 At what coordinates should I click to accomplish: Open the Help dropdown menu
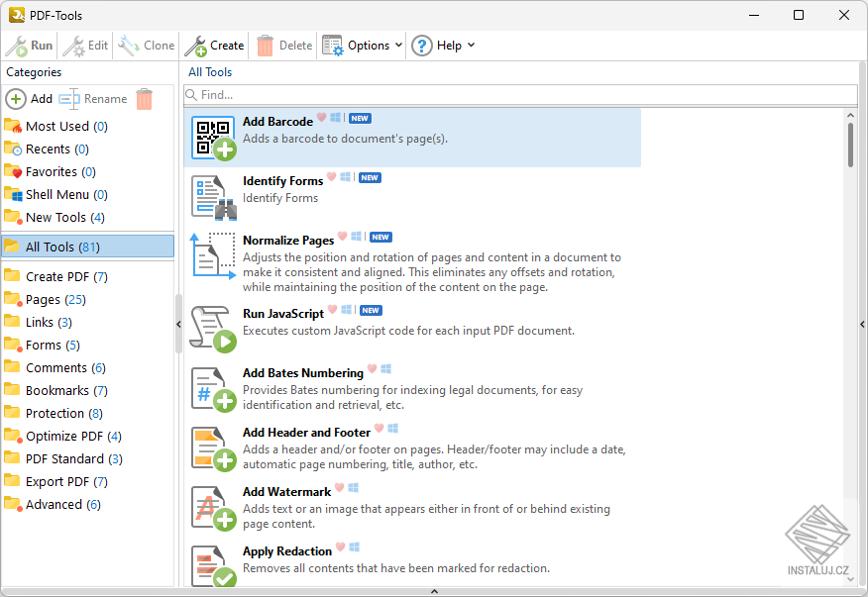[x=443, y=46]
